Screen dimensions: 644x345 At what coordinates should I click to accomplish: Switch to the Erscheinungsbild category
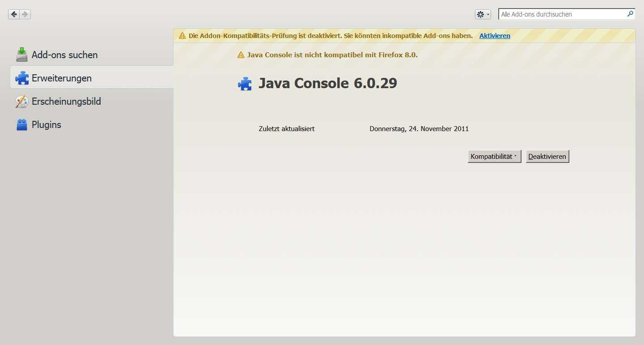(x=92, y=101)
